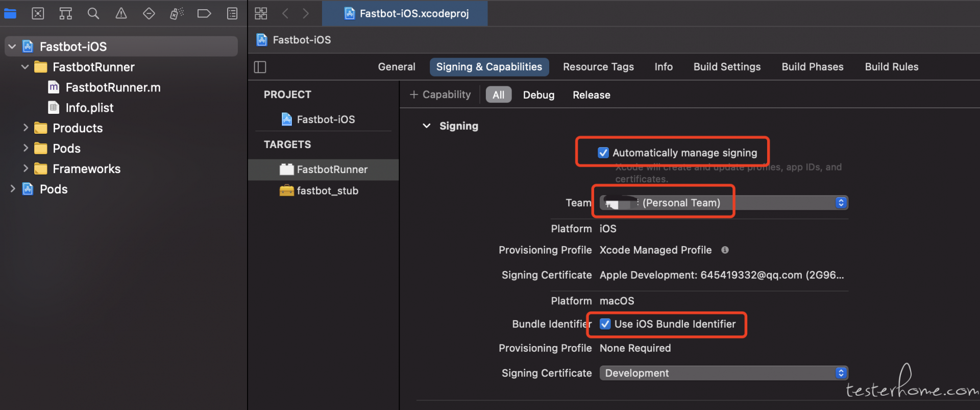This screenshot has width=980, height=410.
Task: Open the Report navigator
Action: [232, 14]
